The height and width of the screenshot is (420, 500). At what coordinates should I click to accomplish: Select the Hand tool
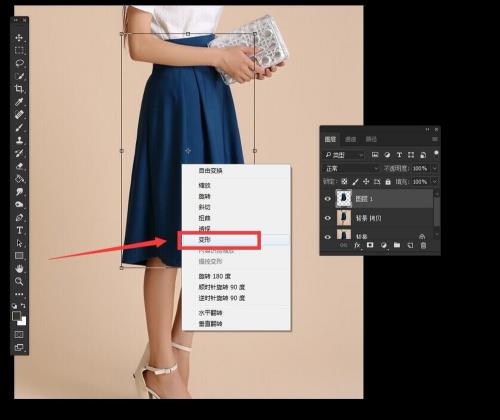[x=19, y=269]
